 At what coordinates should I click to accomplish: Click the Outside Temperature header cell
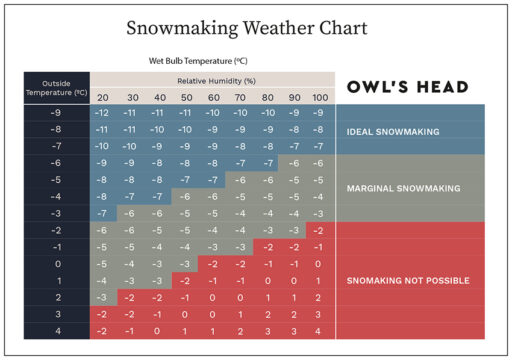[x=57, y=88]
